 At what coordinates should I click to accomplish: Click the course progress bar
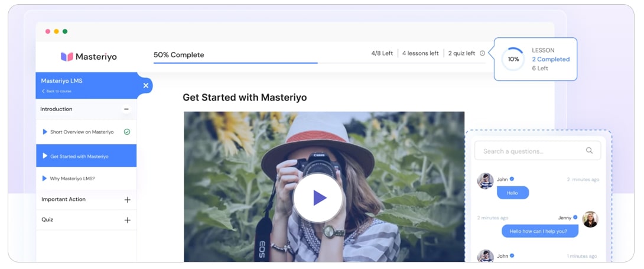click(x=319, y=63)
